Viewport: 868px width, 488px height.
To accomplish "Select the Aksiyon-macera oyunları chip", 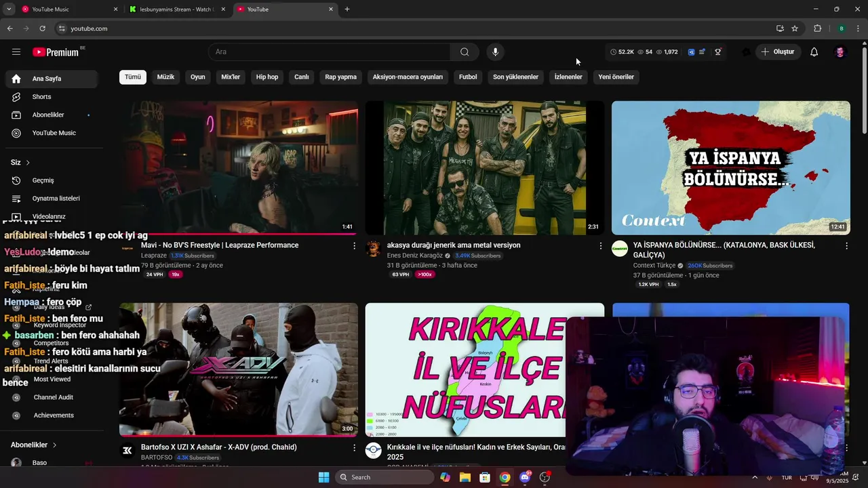I will pos(408,77).
